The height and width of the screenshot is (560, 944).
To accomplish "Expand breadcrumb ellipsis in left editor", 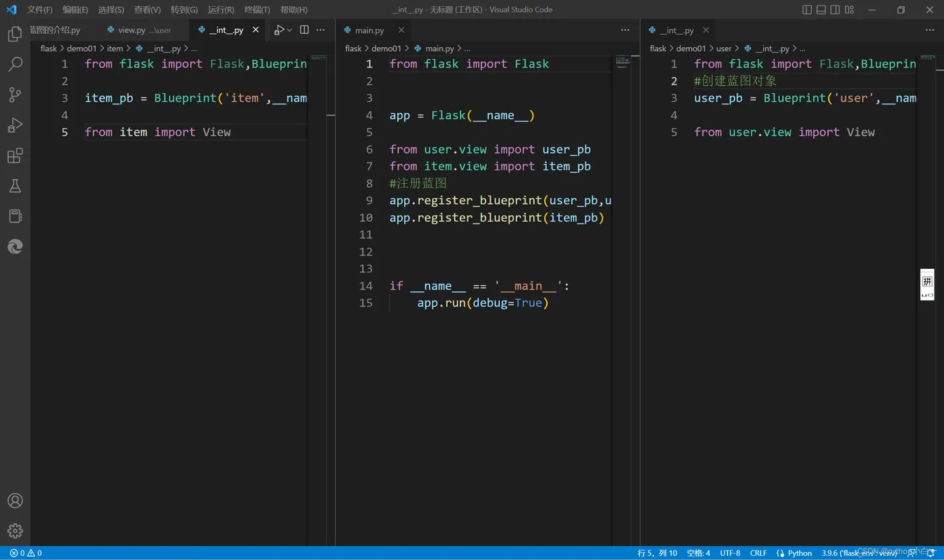I will point(194,49).
